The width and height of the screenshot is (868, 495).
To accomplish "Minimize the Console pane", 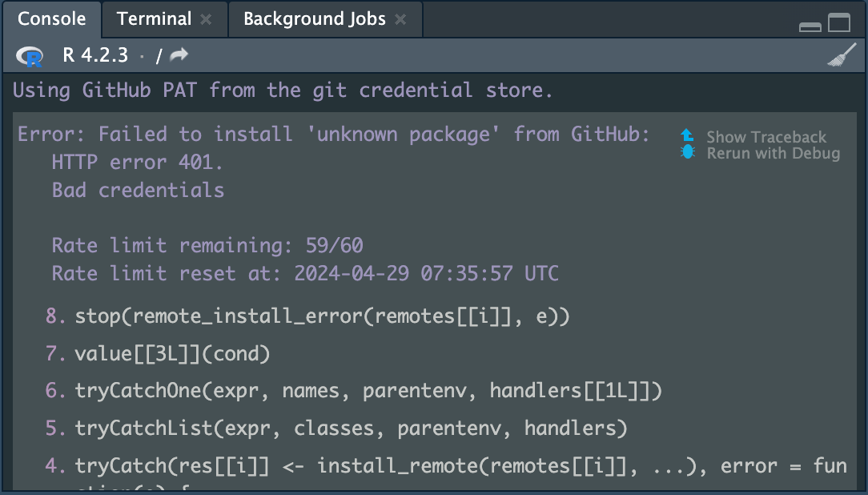I will [810, 25].
